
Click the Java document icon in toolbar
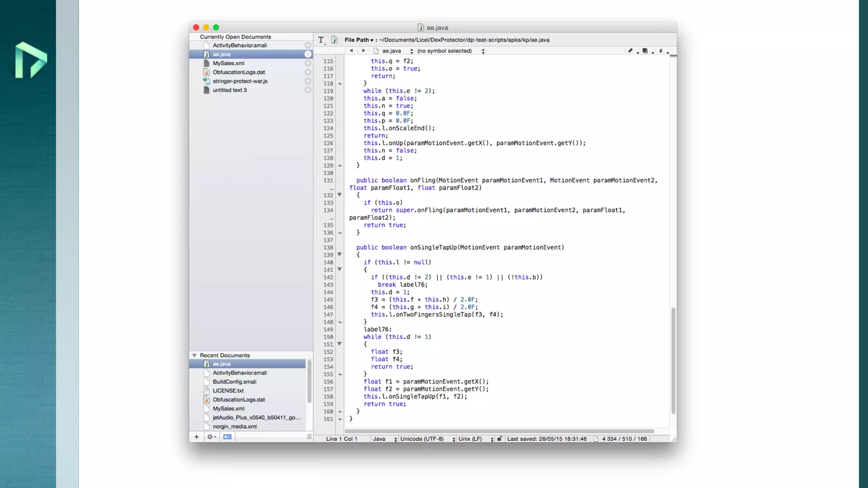click(x=334, y=40)
